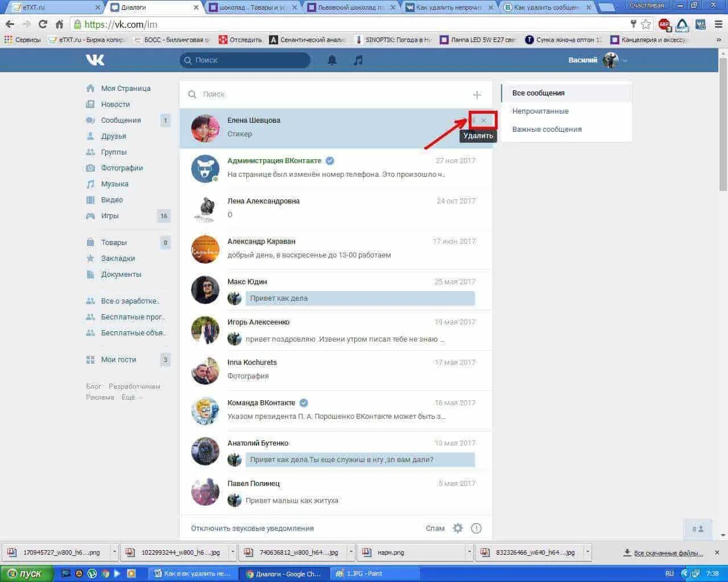Click the AdBlock extension icon

pyautogui.click(x=664, y=24)
